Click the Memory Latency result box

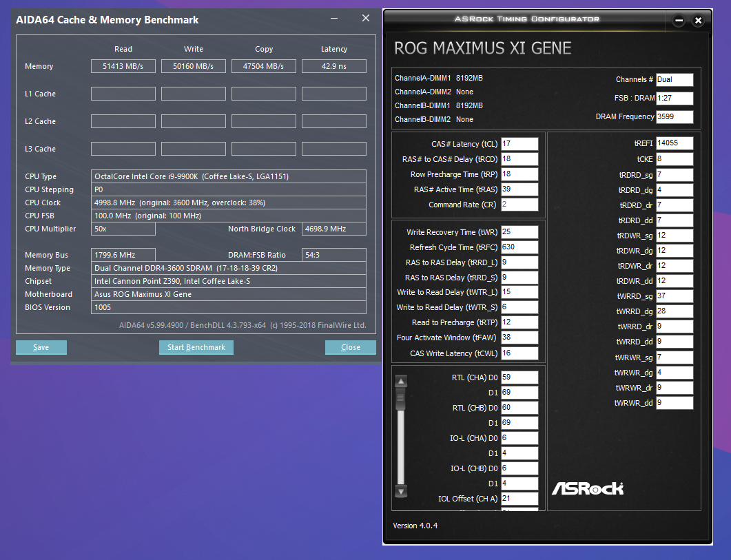coord(334,66)
